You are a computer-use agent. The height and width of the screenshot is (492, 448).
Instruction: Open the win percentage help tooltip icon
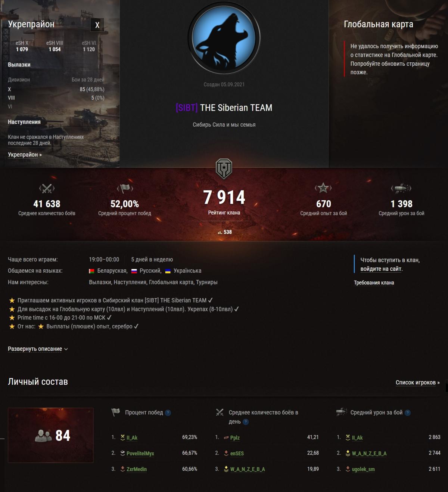click(168, 413)
